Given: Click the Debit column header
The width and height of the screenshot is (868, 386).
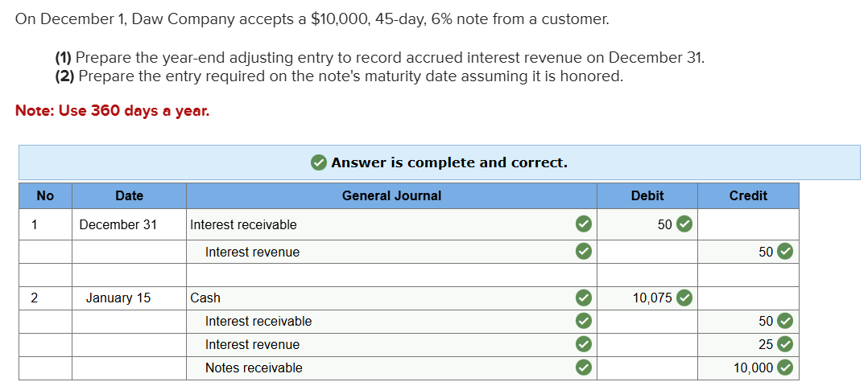Looking at the screenshot, I should point(647,195).
